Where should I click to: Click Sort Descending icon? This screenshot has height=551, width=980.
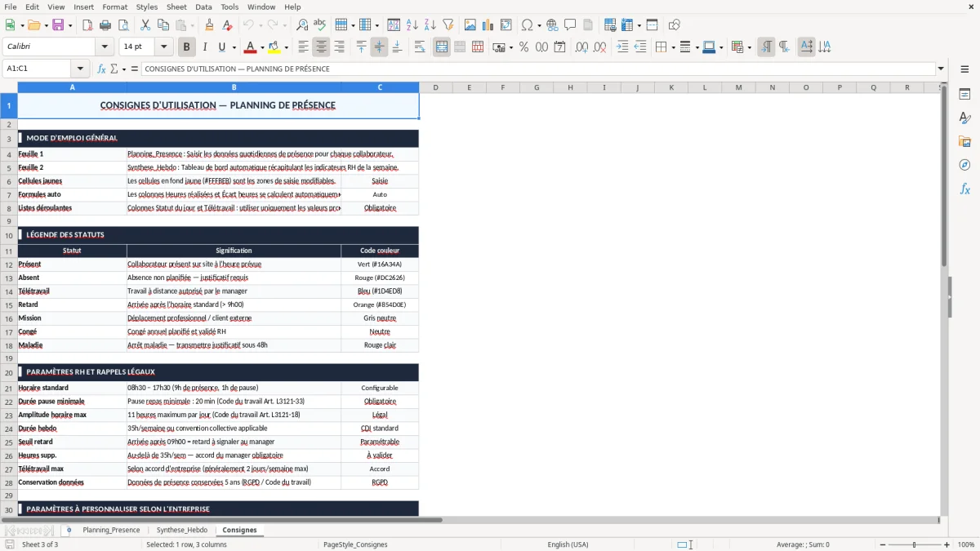430,25
